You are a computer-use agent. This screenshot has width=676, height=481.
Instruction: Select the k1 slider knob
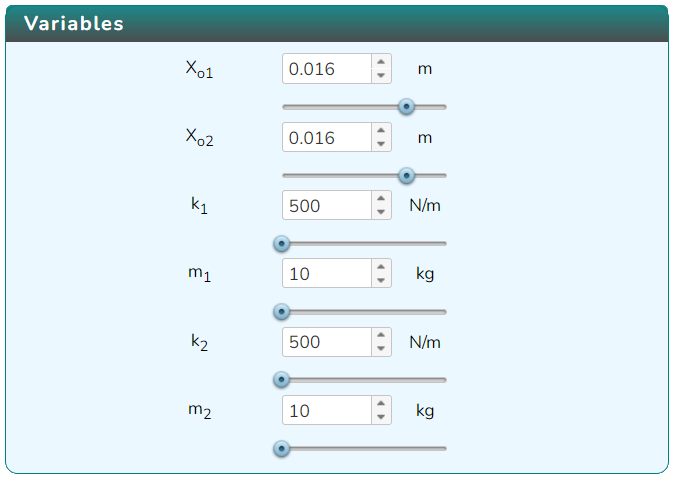282,244
